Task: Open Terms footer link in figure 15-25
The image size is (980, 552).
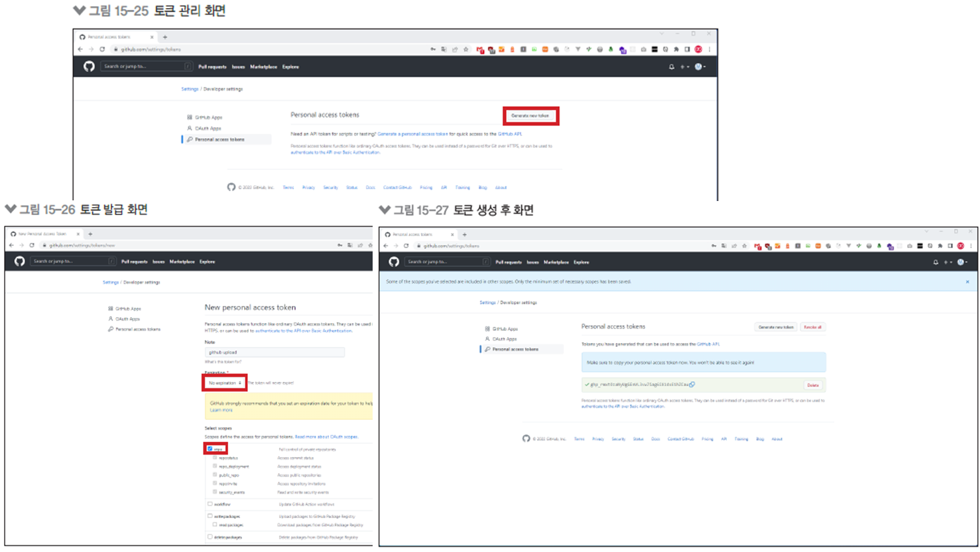Action: coord(288,188)
